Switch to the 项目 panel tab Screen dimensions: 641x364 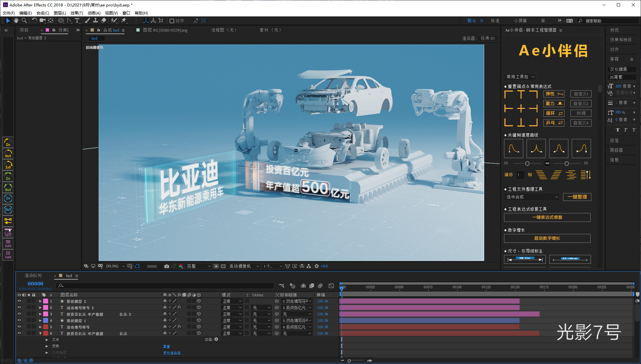pyautogui.click(x=24, y=30)
